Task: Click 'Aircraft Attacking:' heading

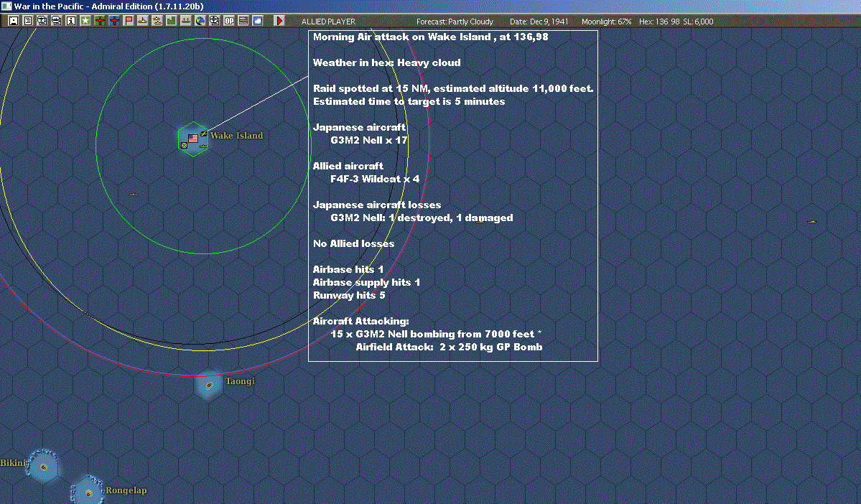Action: coord(360,321)
